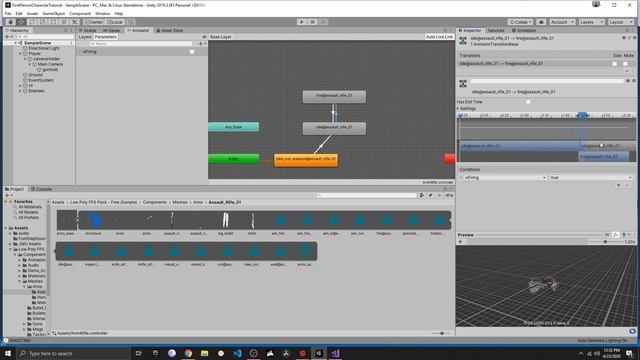Select the Scale tool in the toolbar
Screen dimensions: 640x360
tap(42, 22)
